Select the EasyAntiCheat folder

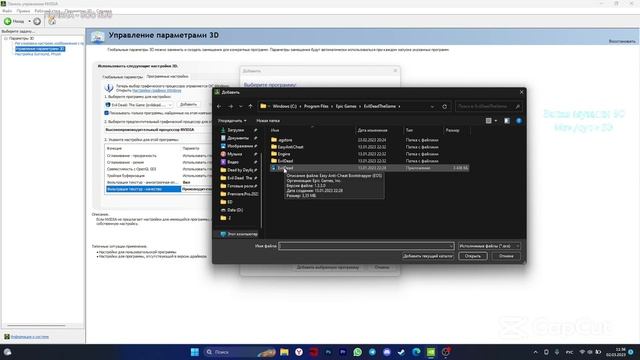tap(290, 147)
